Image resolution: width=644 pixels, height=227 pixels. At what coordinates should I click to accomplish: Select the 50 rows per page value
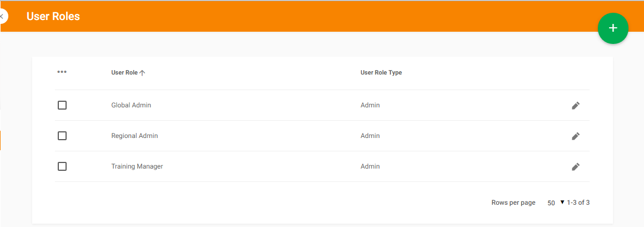point(551,203)
